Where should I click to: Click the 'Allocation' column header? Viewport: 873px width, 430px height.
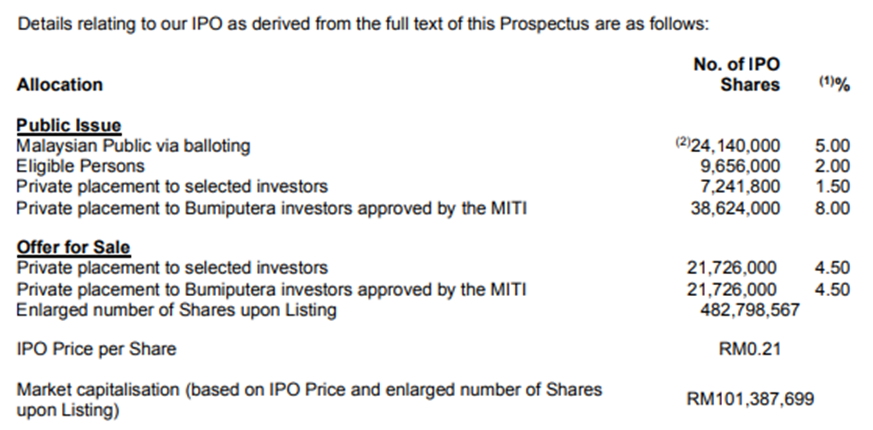[60, 85]
